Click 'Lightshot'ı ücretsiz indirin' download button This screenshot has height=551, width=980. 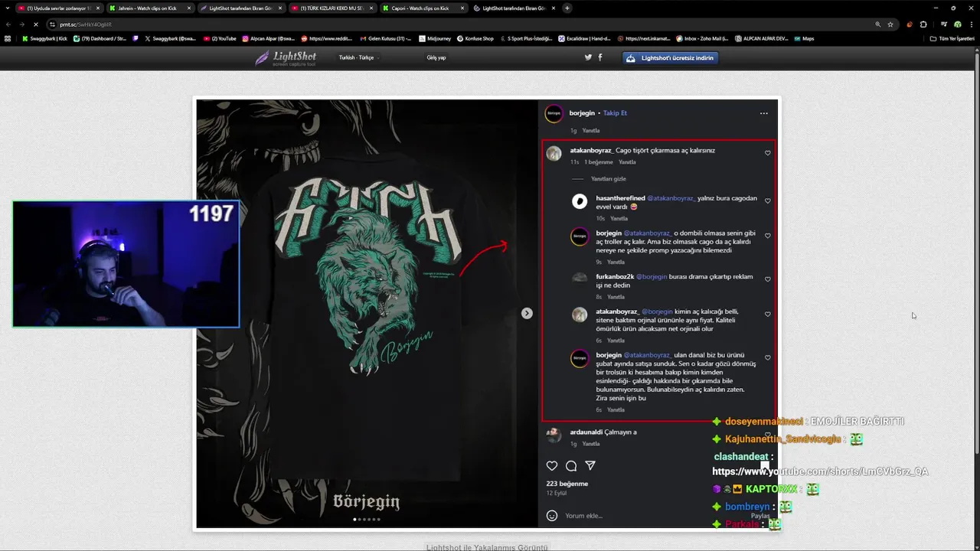(x=670, y=57)
